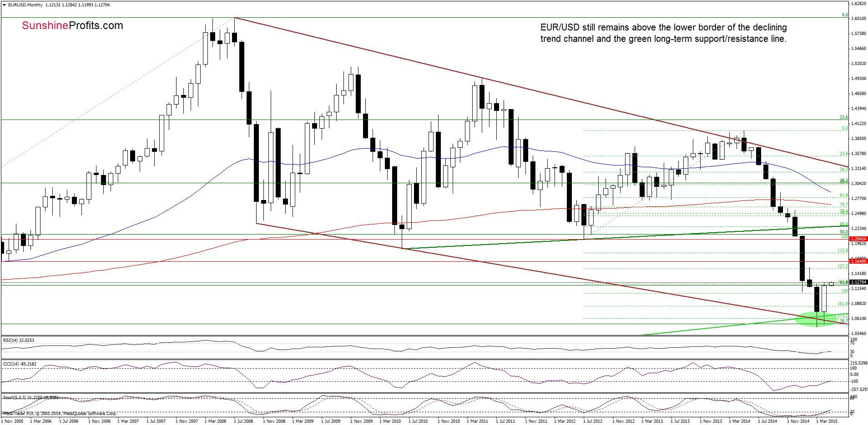Open the SunshineProfits.com logo link
Screen dimensions: 868x425
(72, 25)
